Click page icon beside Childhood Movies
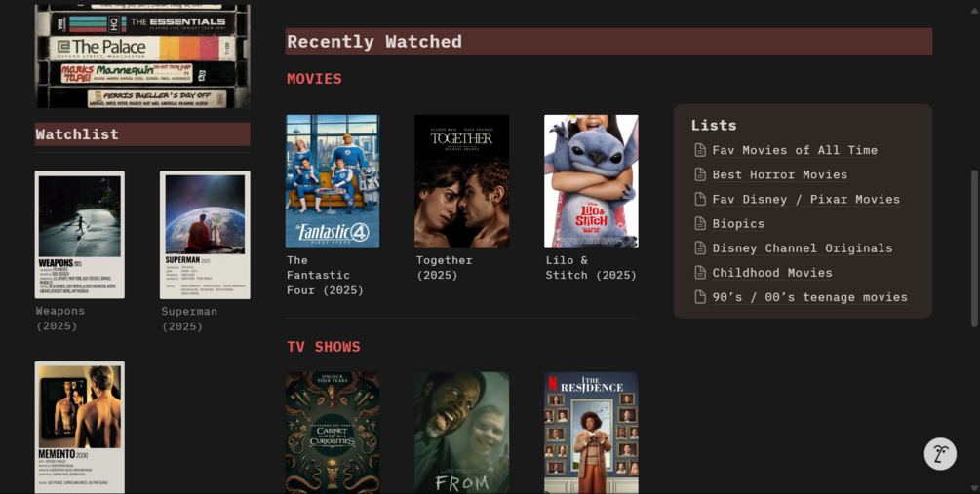Image resolution: width=980 pixels, height=494 pixels. [x=700, y=272]
